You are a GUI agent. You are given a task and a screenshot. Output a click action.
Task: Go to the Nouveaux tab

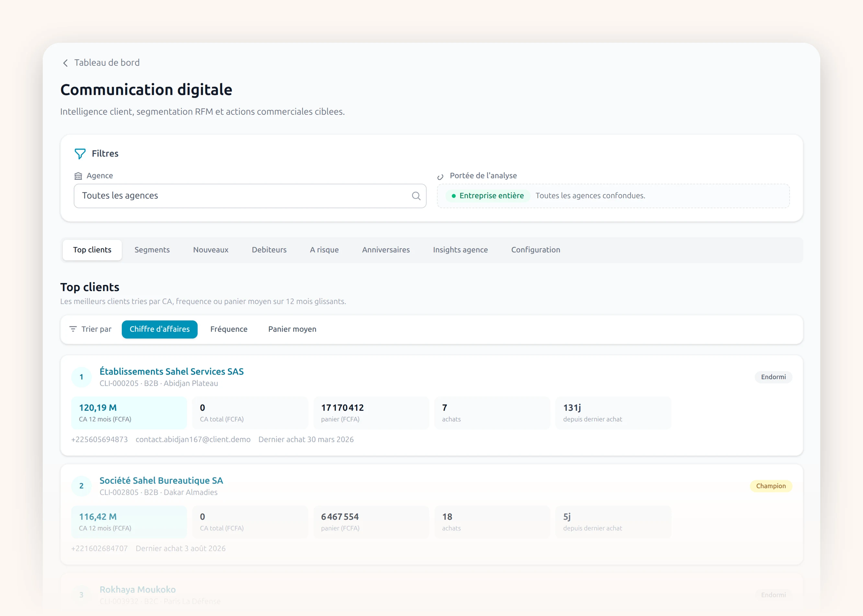(211, 250)
